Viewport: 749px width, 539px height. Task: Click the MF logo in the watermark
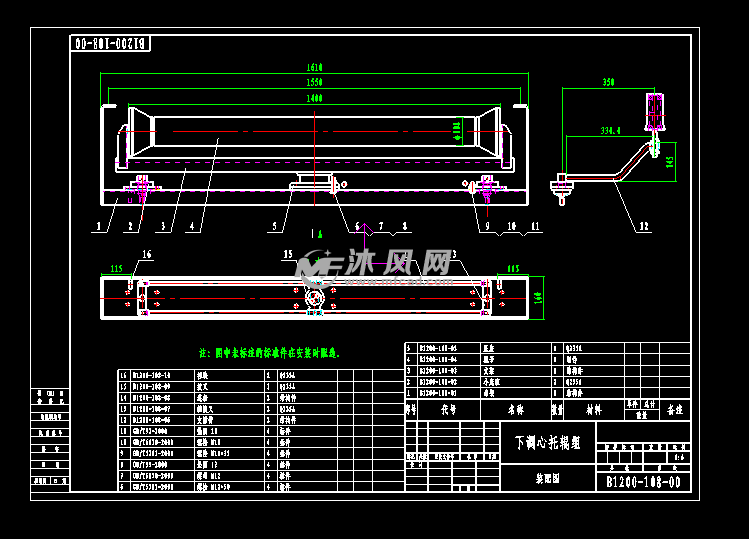click(316, 266)
